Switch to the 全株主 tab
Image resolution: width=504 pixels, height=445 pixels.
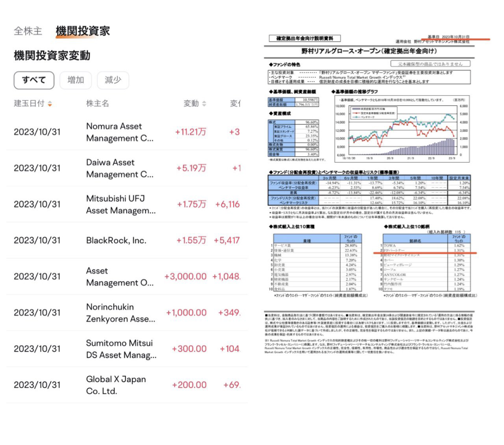[x=28, y=31]
